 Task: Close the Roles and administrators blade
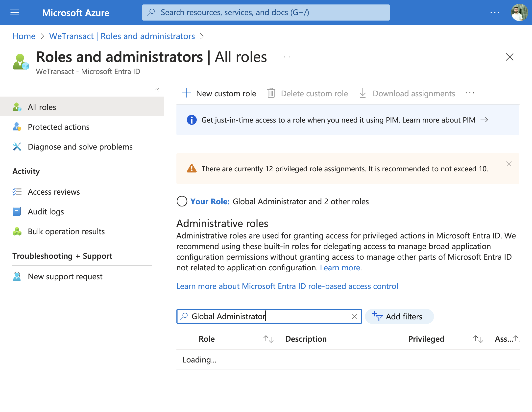tap(509, 57)
